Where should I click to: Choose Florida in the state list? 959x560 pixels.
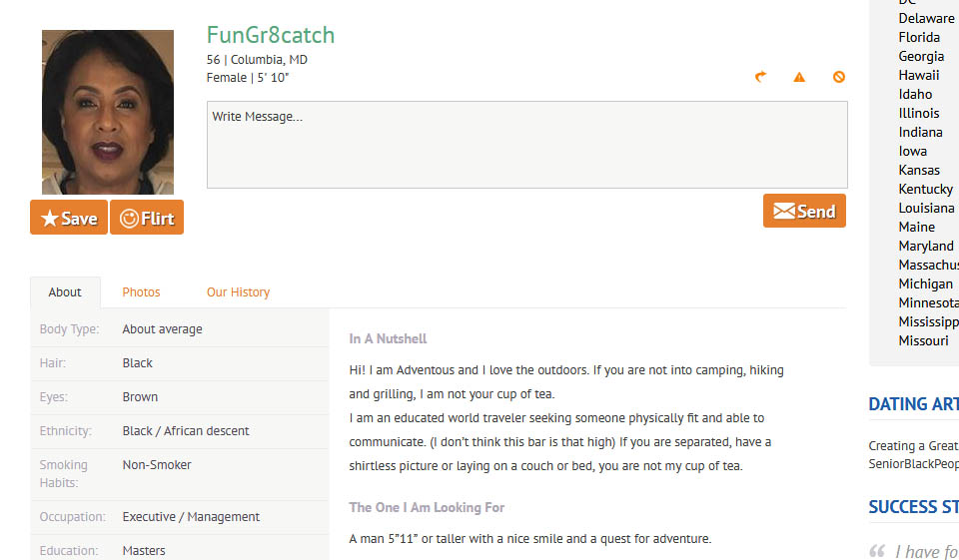918,37
